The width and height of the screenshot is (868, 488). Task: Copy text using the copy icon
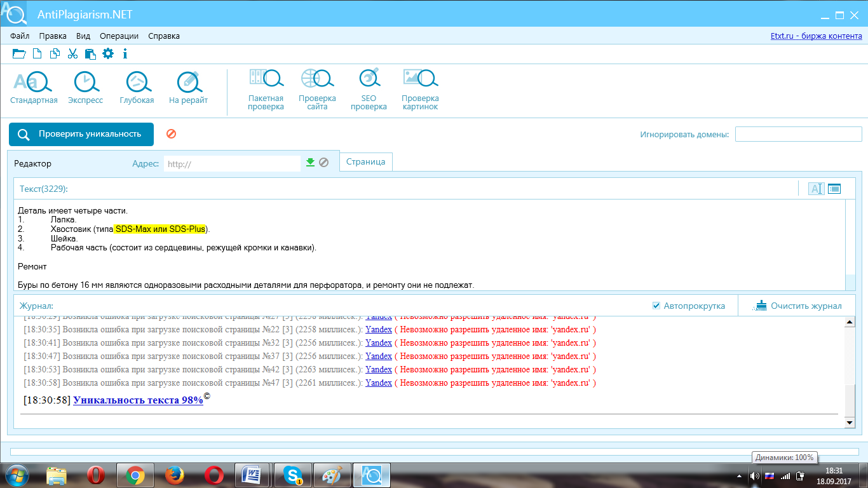(55, 54)
